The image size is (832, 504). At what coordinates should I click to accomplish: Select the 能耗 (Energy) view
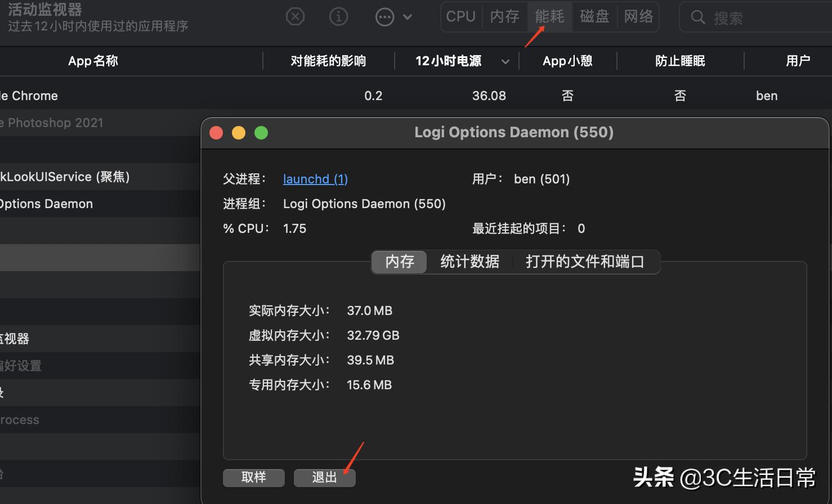(549, 16)
